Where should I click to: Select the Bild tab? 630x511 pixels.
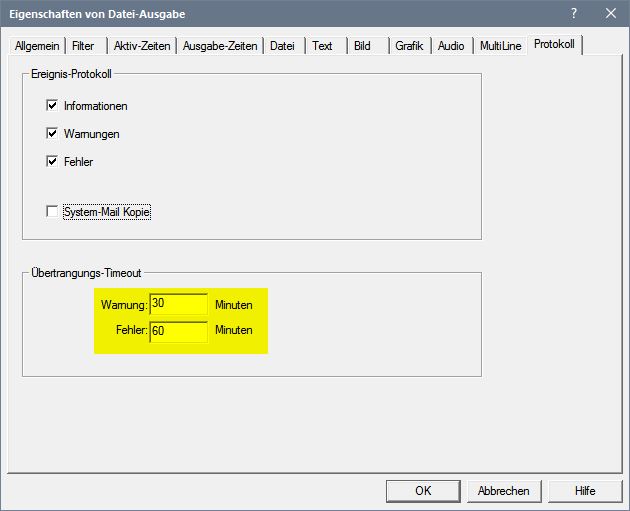coord(362,46)
